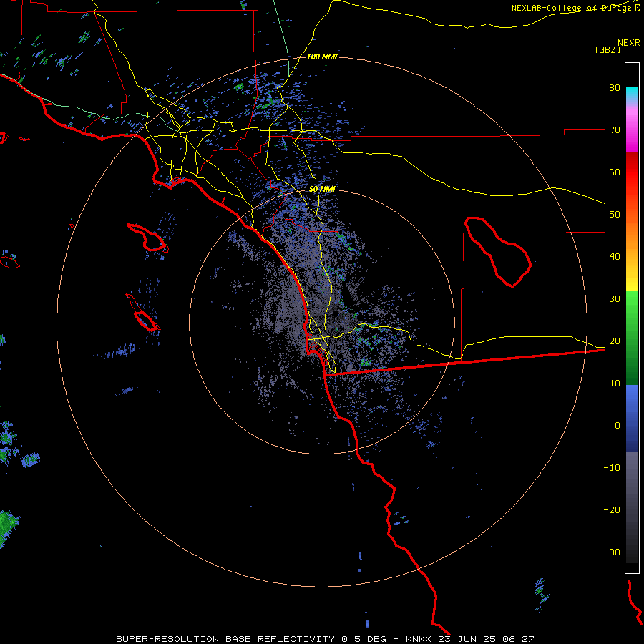Click the 50 NMI range ring label
644x644 pixels.
[x=321, y=190]
